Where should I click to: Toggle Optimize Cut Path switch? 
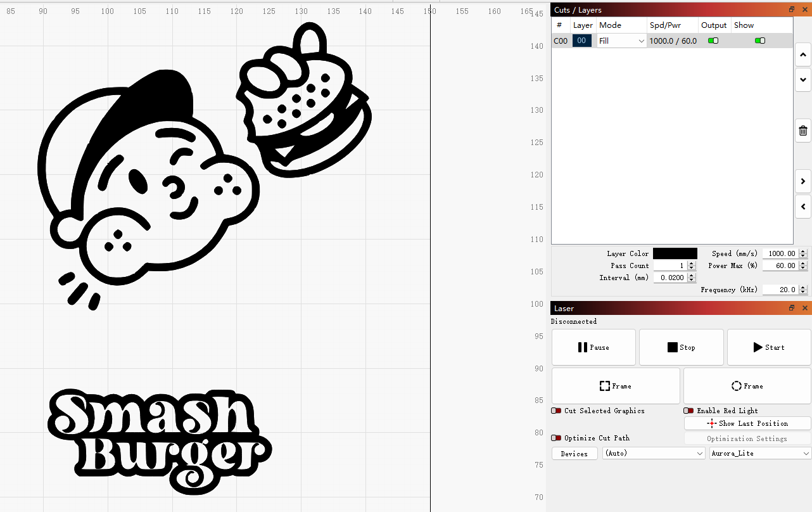pyautogui.click(x=556, y=438)
